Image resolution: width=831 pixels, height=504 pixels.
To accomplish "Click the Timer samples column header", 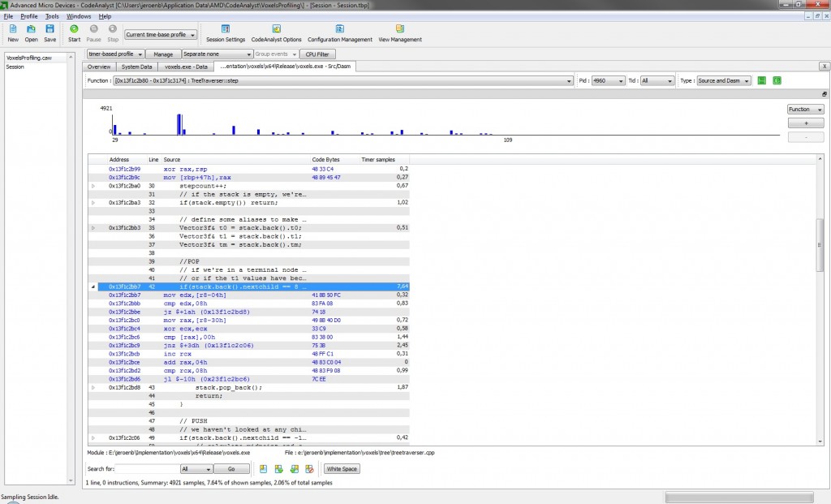I will pos(378,160).
